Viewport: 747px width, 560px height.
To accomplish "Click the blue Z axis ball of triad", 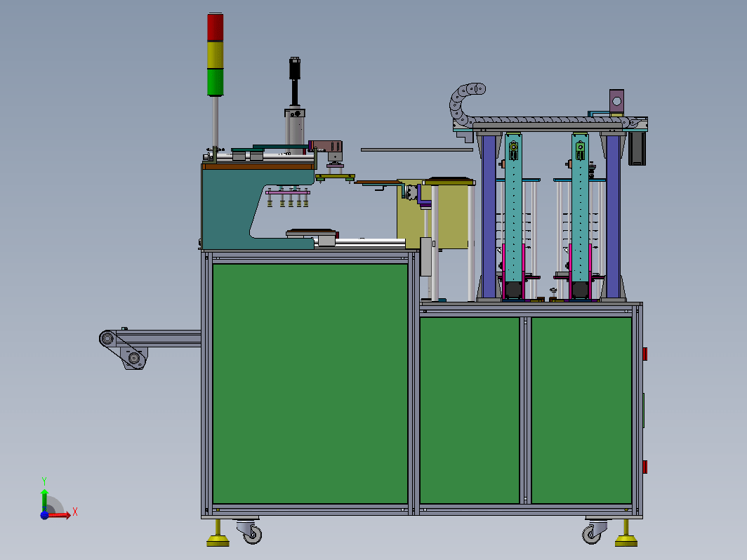I will 44,515.
